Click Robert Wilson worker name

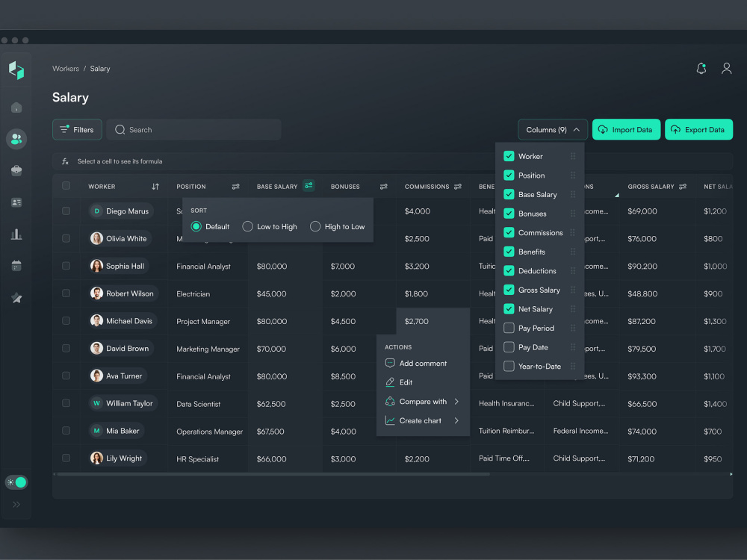(x=129, y=293)
